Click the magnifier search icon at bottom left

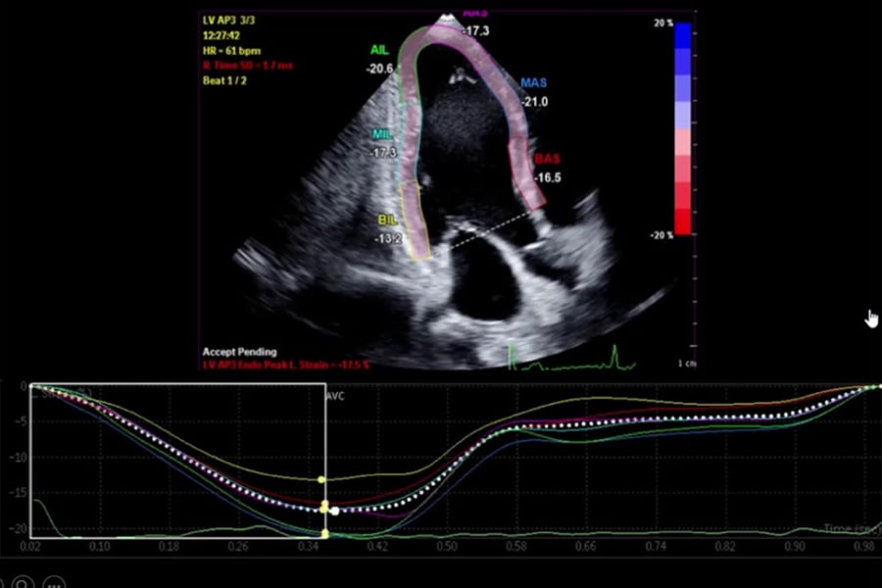(22, 584)
